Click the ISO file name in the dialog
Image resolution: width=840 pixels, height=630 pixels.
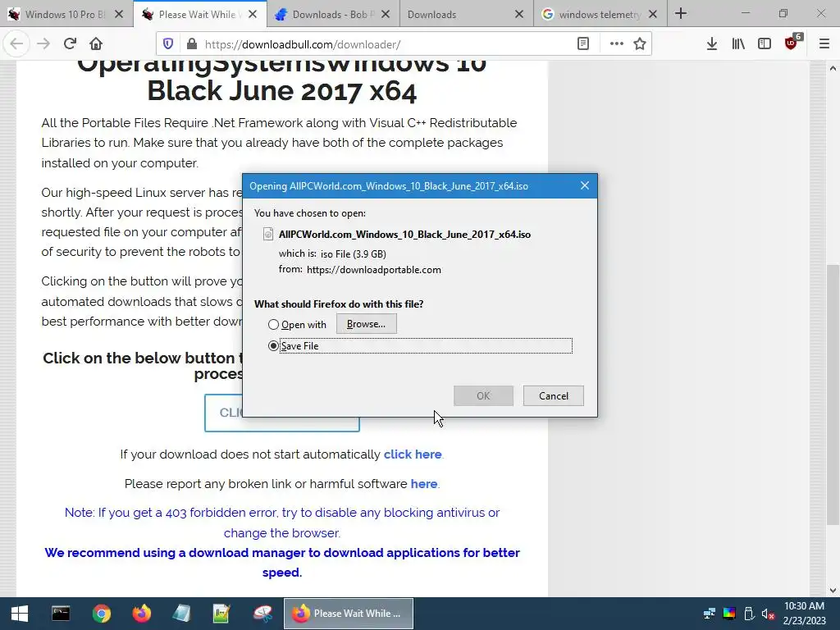click(x=404, y=235)
